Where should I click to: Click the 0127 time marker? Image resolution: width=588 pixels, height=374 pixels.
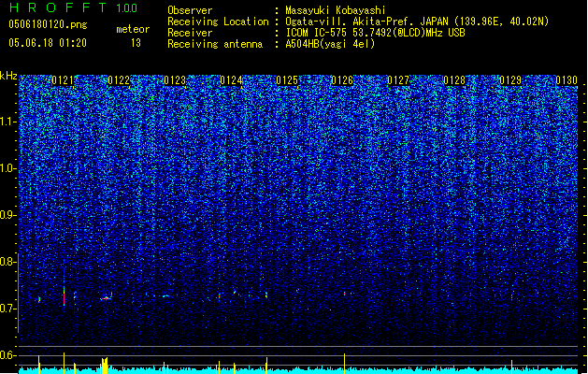[x=398, y=80]
